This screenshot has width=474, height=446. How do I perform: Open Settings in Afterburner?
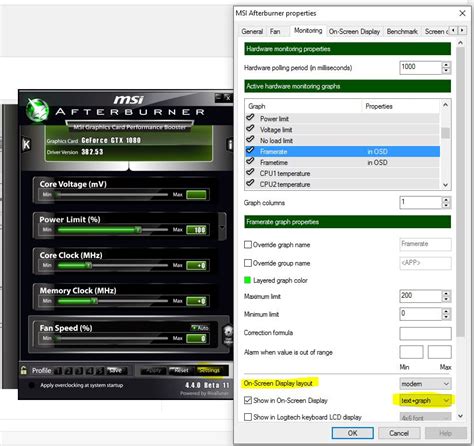coord(209,370)
